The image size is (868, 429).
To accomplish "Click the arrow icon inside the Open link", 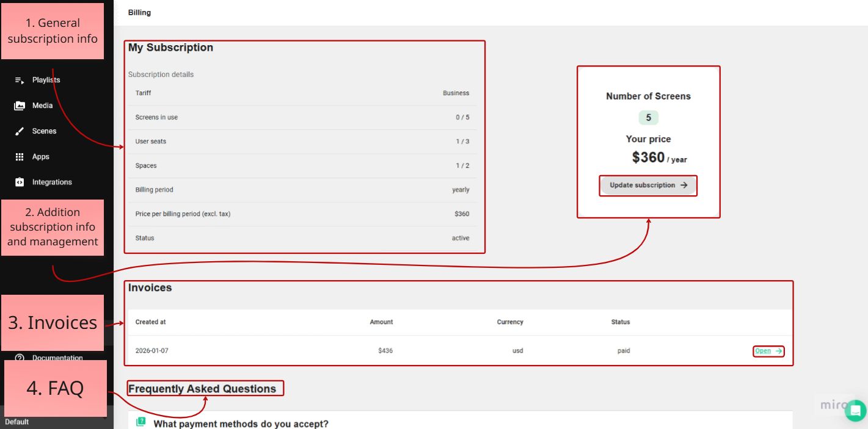I will [778, 350].
